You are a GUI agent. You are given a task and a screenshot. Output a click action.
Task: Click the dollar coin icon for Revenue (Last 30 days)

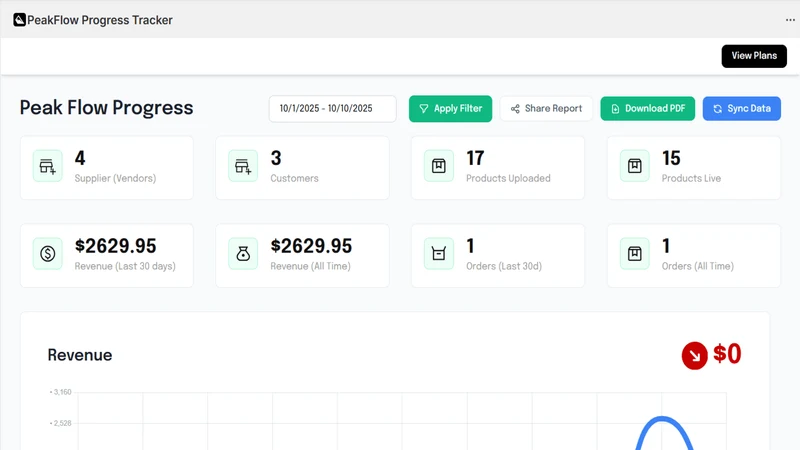[47, 254]
